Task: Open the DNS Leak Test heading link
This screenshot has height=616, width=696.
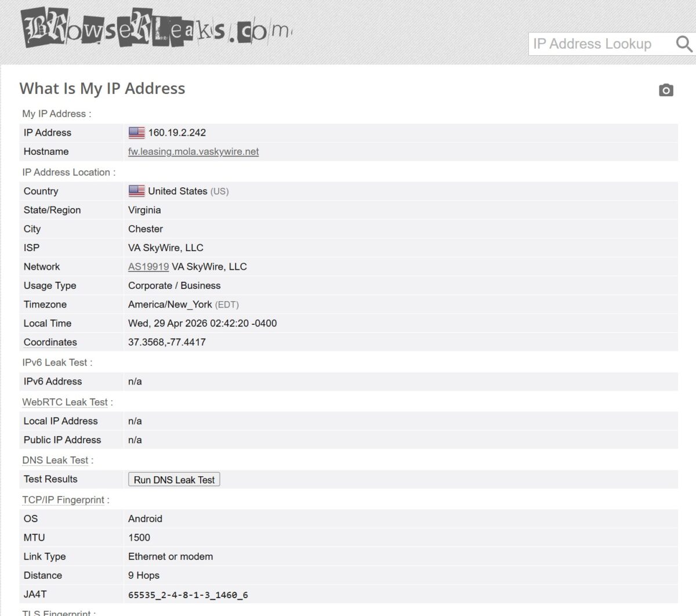Action: (55, 460)
